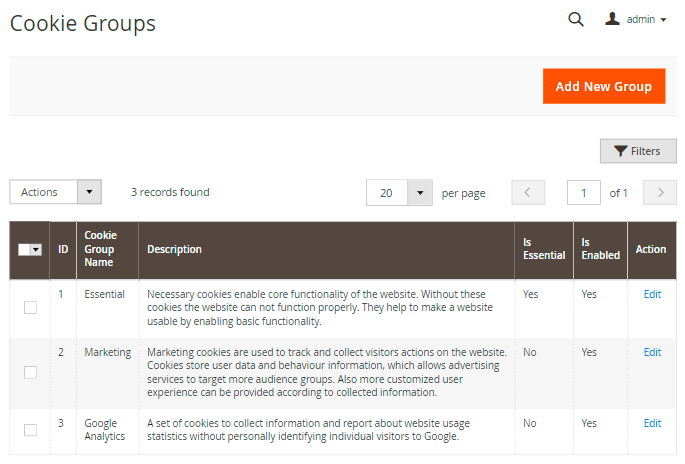The height and width of the screenshot is (464, 685).
Task: Edit the Essential cookie group
Action: pyautogui.click(x=652, y=295)
